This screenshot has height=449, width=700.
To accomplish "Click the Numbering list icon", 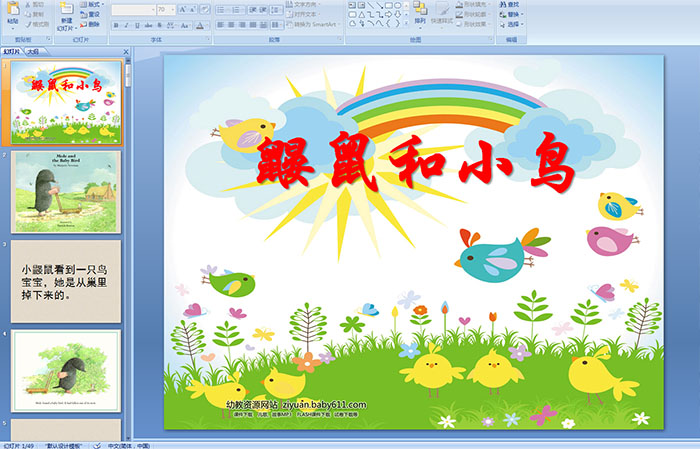I will [x=238, y=10].
